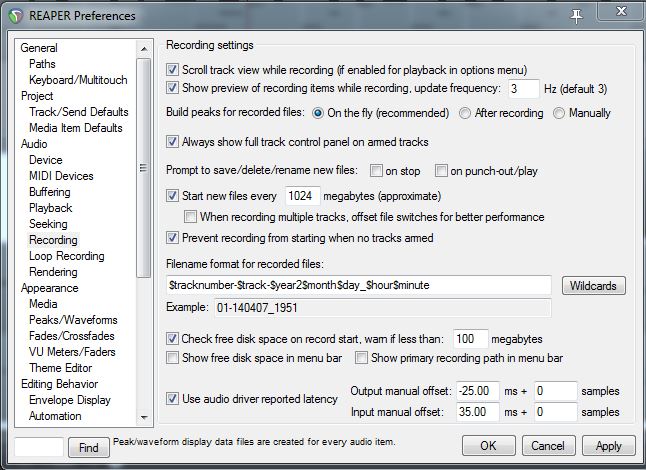Enable prompt on punch-out/play
The image size is (646, 470).
441,171
